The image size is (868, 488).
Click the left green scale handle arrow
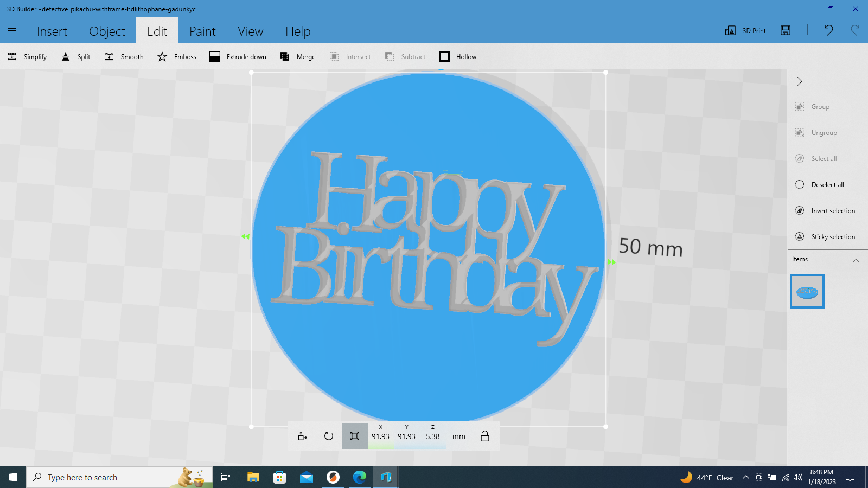(245, 236)
